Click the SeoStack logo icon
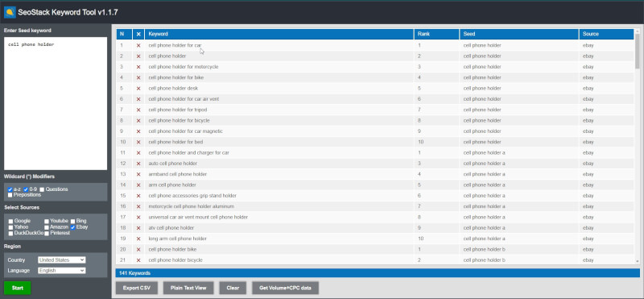 (10, 12)
